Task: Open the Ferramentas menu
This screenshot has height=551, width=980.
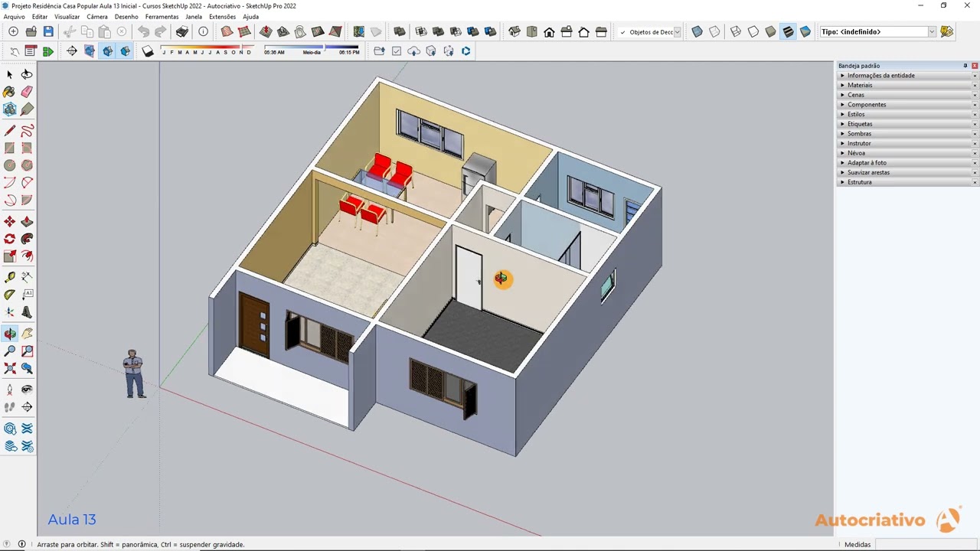Action: pyautogui.click(x=162, y=17)
